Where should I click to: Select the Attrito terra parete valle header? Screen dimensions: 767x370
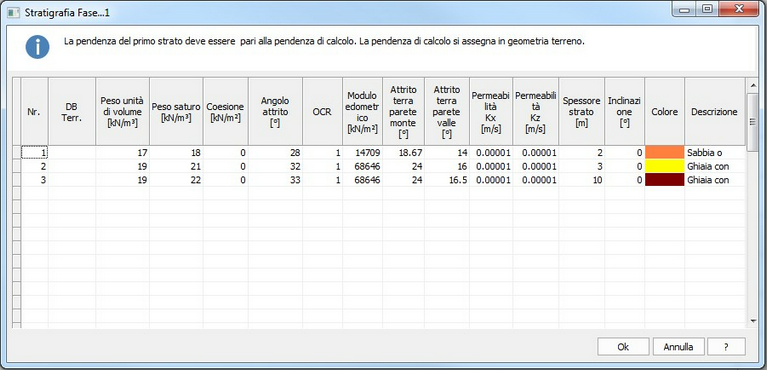pyautogui.click(x=447, y=111)
